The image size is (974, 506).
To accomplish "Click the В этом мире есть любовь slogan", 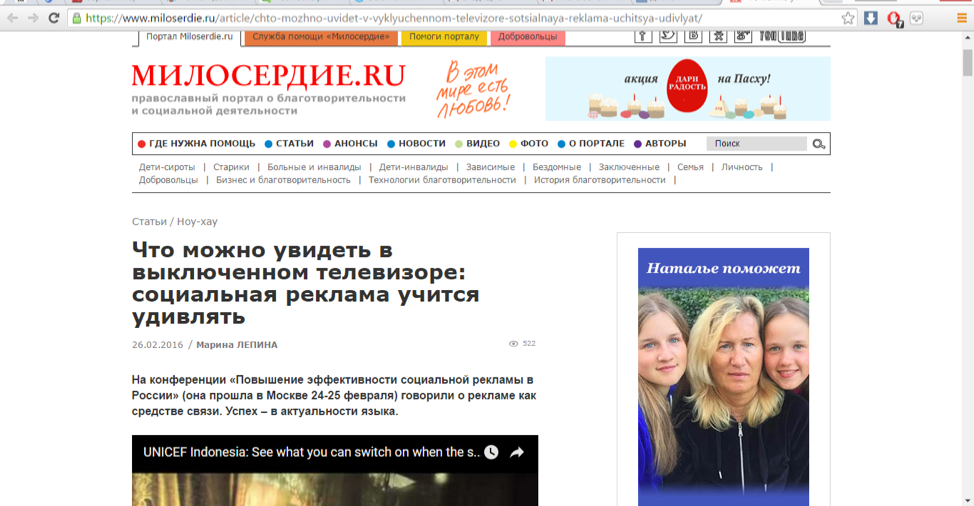I will 473,89.
